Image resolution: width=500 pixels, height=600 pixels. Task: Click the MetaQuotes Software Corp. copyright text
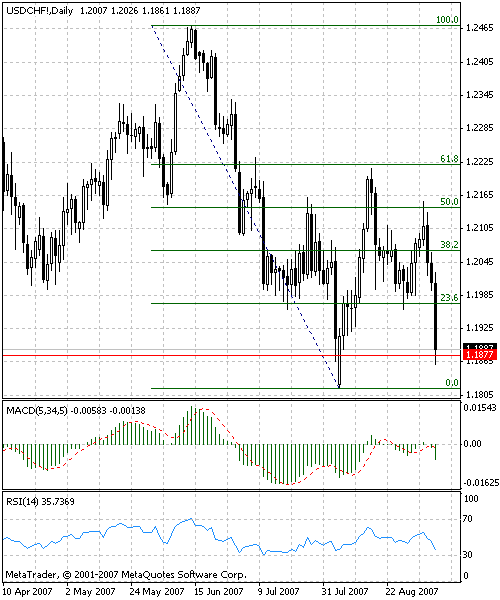[184, 574]
